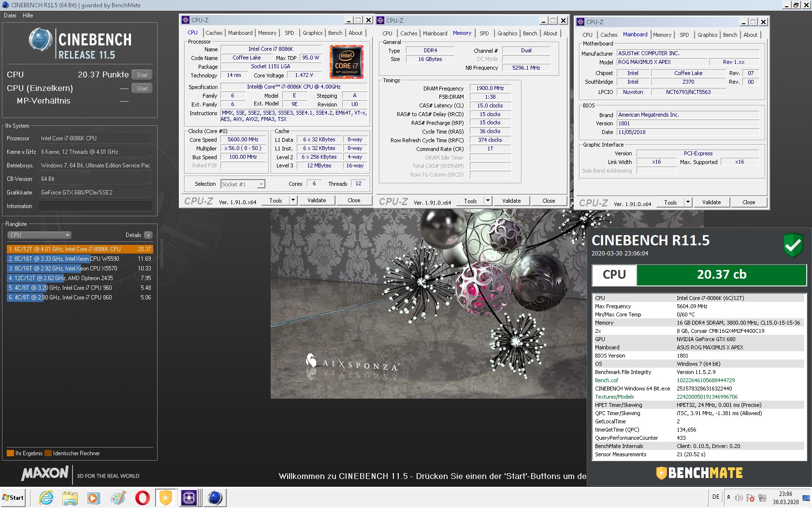Click the DE language indicator in taskbar
Screen dimensions: 812x508
coord(716,497)
